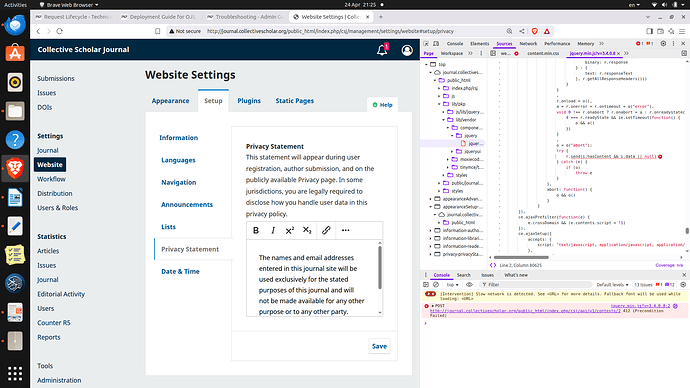690x388 pixels.
Task: Switch DevTools to the Network panel
Action: point(528,44)
